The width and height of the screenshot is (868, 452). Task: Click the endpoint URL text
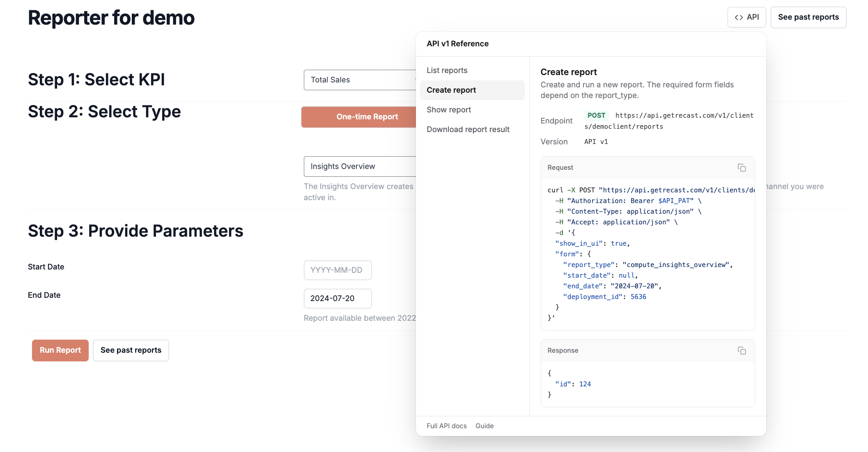[x=669, y=121]
